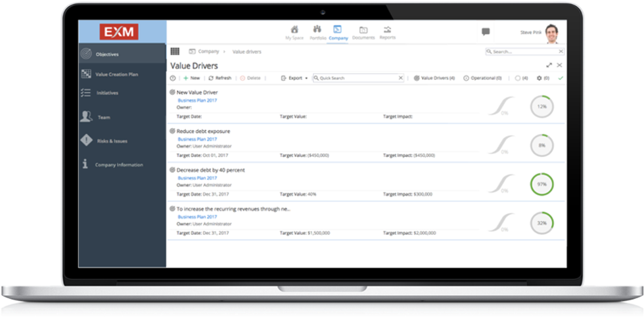644x317 pixels.
Task: Open the Reports tab
Action: [x=387, y=33]
